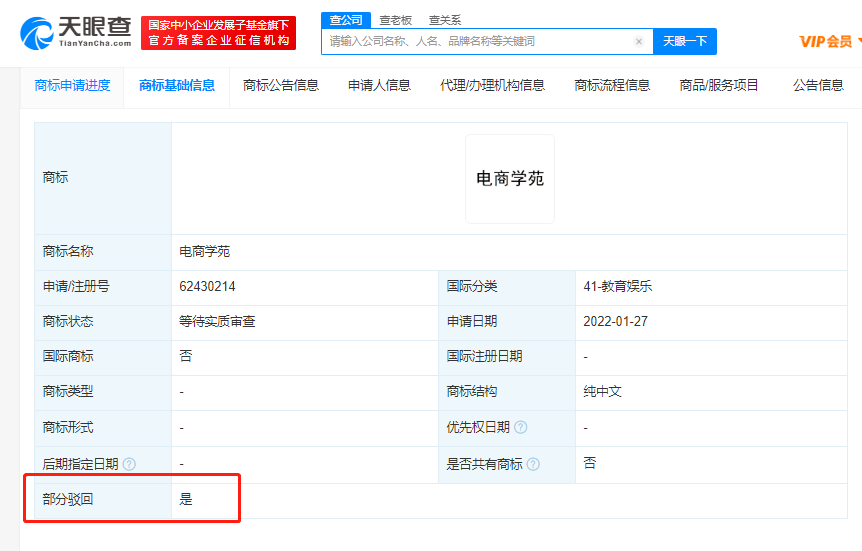Go to the 申请人信息 tab

point(379,86)
